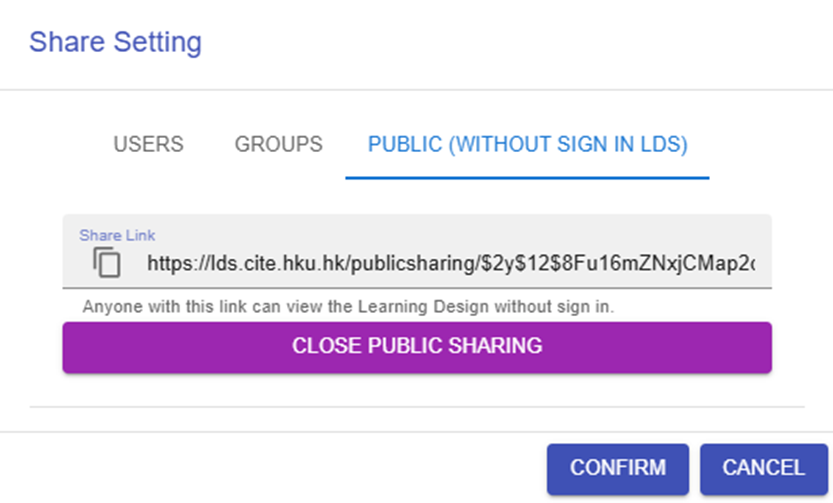Viewport: 833px width, 503px height.
Task: Show sharing options for individual users
Action: pyautogui.click(x=148, y=144)
